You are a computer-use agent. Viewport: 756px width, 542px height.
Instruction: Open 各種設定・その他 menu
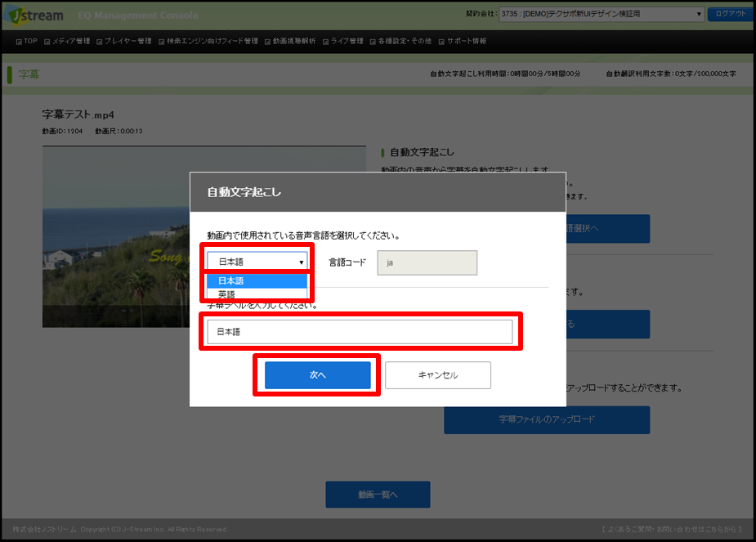coord(400,41)
